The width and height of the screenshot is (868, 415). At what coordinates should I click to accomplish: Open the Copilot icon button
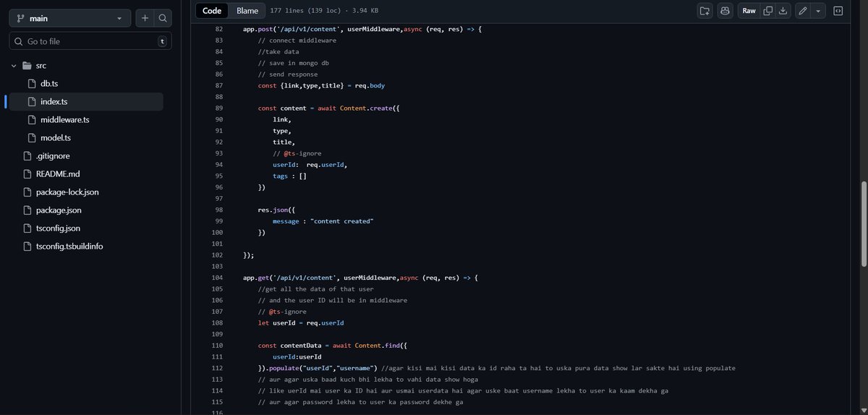coord(724,11)
